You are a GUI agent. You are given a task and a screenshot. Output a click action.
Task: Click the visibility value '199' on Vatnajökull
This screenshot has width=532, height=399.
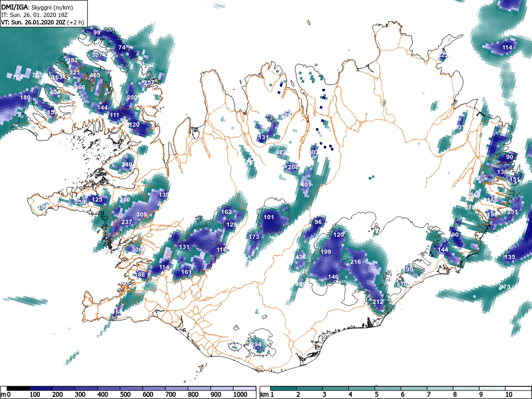[x=326, y=252]
